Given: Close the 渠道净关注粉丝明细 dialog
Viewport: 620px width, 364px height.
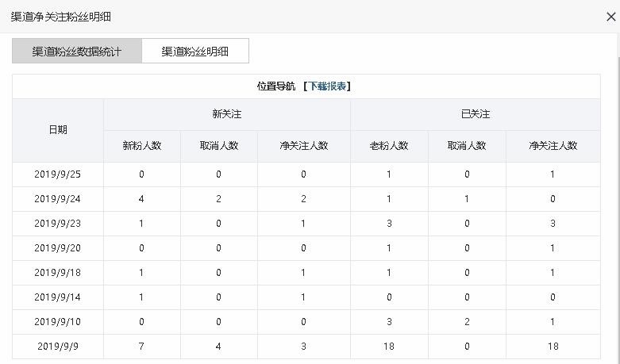Looking at the screenshot, I should [x=610, y=16].
